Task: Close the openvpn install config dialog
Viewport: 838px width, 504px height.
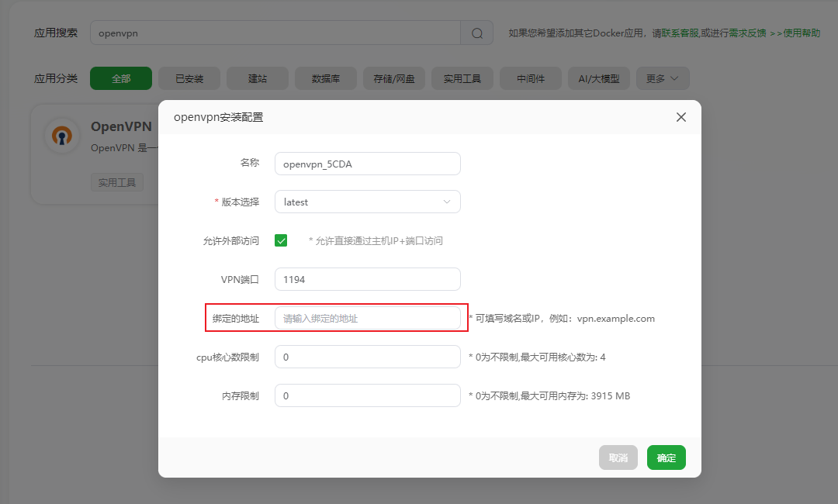Action: pyautogui.click(x=681, y=117)
